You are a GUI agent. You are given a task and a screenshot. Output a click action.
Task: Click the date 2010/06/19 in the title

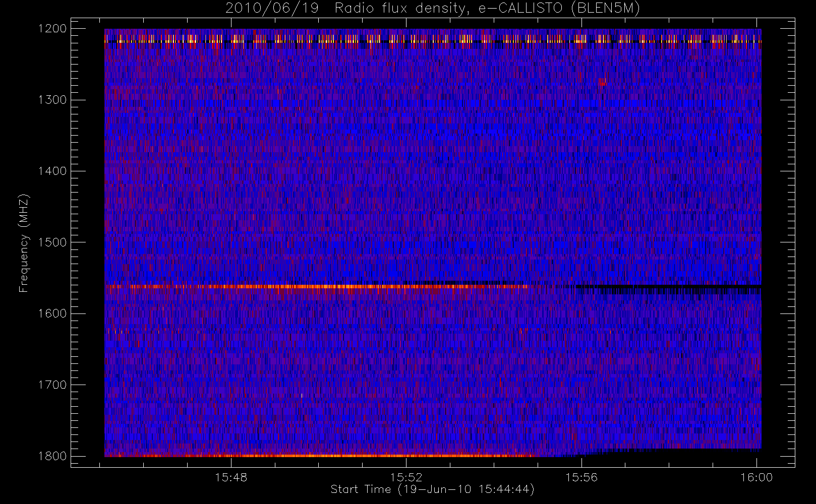pyautogui.click(x=272, y=9)
